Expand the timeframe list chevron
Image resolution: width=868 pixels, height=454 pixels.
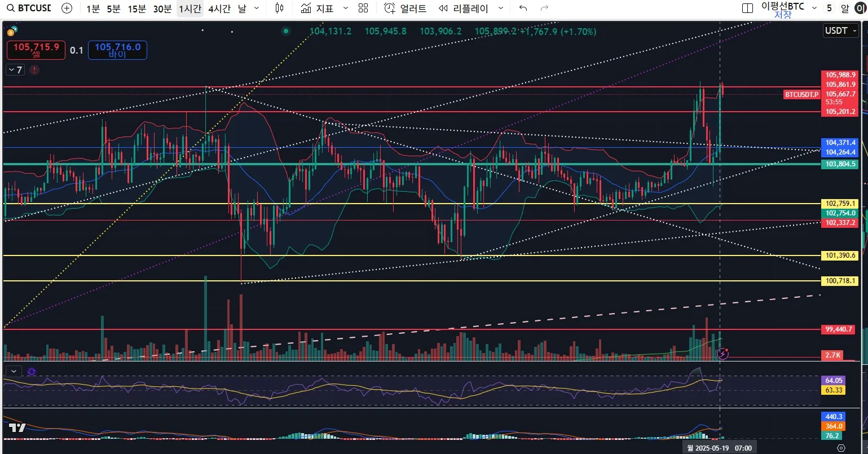click(257, 8)
